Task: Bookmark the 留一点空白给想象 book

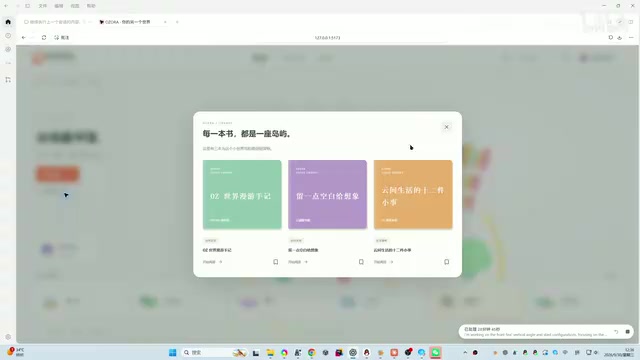Action: point(361,262)
